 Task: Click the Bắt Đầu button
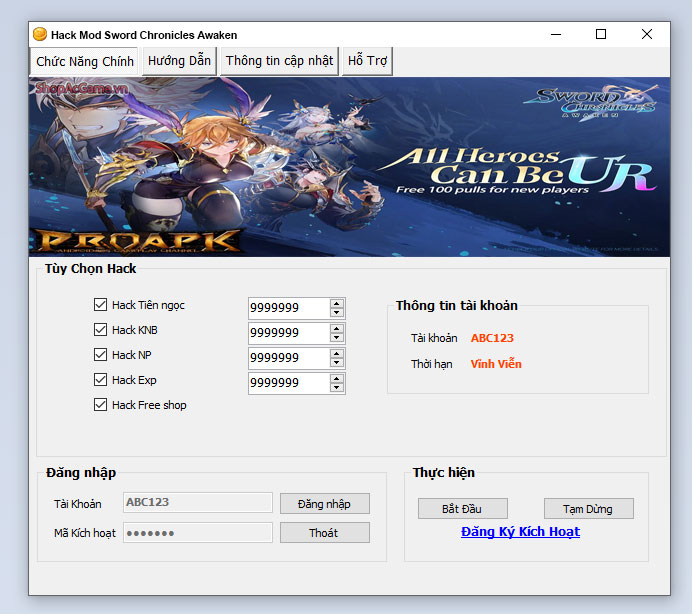pyautogui.click(x=463, y=509)
